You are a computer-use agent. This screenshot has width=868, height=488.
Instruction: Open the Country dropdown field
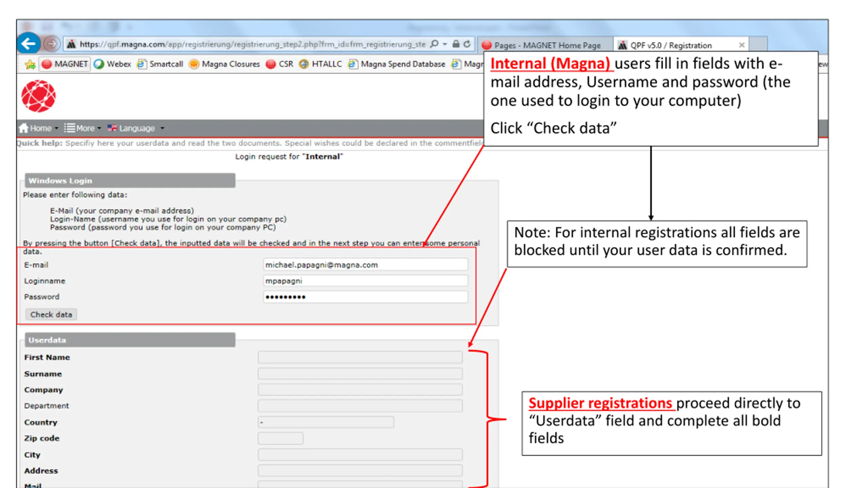click(x=325, y=422)
